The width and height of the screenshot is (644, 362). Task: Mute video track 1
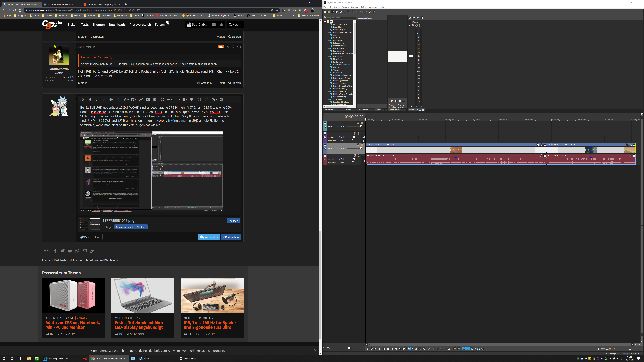[358, 123]
